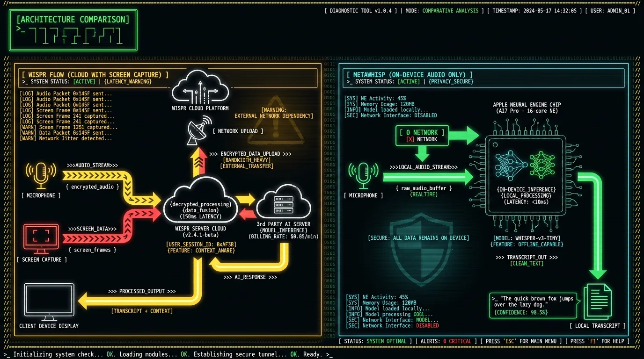Click STATUS: SYSTEM OPTIMAL indicator

(374, 341)
